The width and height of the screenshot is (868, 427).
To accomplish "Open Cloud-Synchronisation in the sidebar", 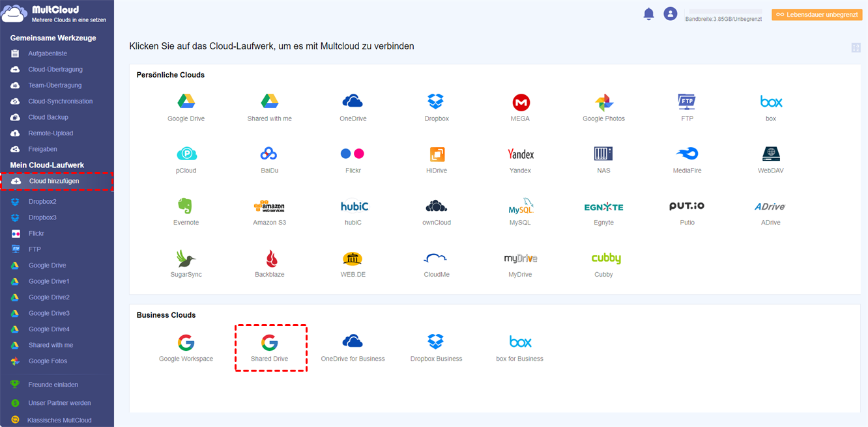I will (x=61, y=102).
